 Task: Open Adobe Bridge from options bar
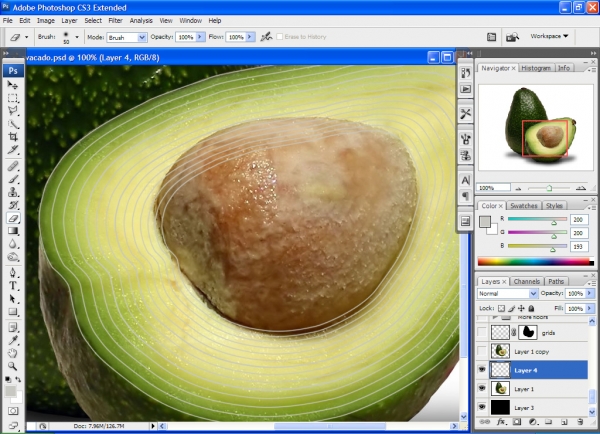(x=512, y=37)
